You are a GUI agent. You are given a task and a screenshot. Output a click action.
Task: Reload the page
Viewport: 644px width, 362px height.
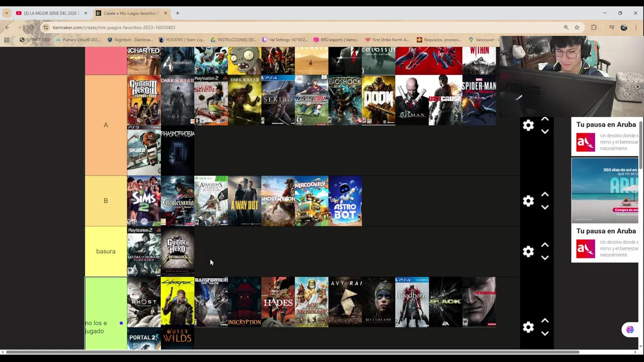(x=31, y=27)
